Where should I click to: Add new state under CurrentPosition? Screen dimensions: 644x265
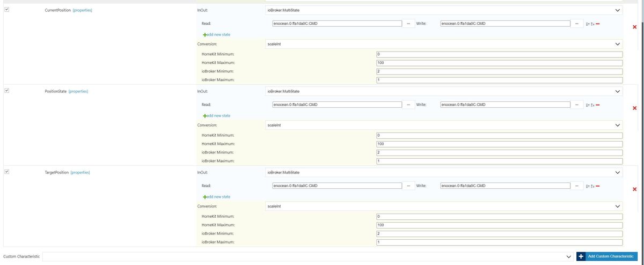[x=217, y=34]
